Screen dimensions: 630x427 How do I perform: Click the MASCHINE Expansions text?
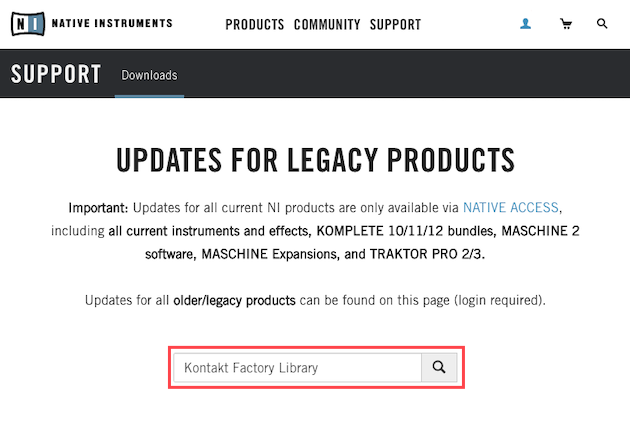click(x=268, y=254)
